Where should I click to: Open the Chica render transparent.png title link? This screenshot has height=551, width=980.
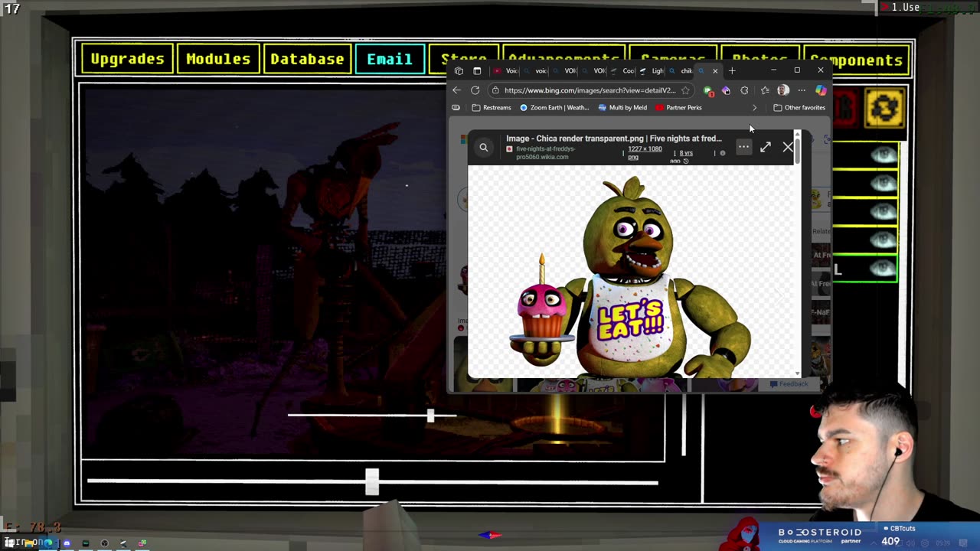coord(614,139)
